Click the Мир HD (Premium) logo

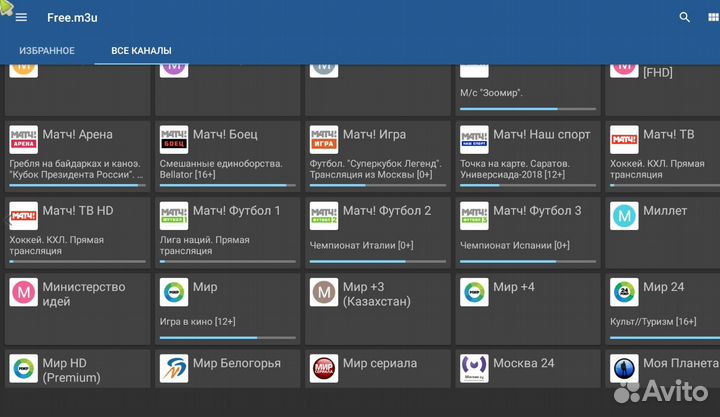point(23,368)
